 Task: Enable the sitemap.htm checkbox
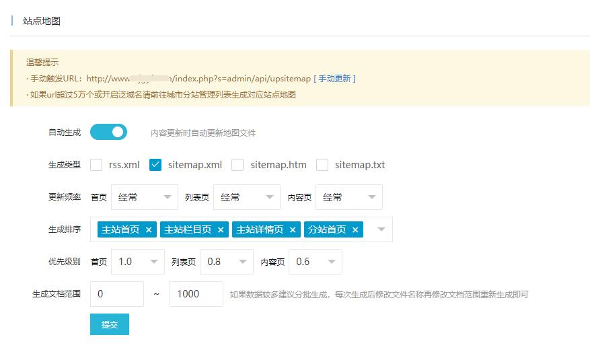coord(237,165)
